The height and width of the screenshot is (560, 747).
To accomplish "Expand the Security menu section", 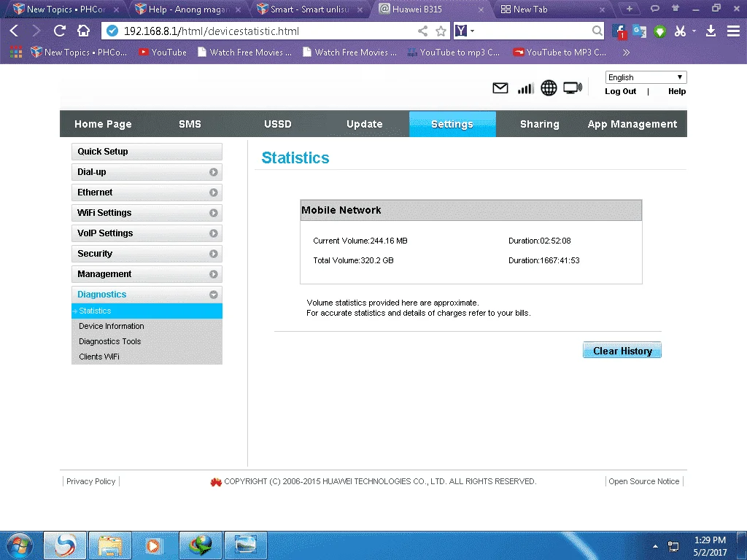I will (147, 254).
